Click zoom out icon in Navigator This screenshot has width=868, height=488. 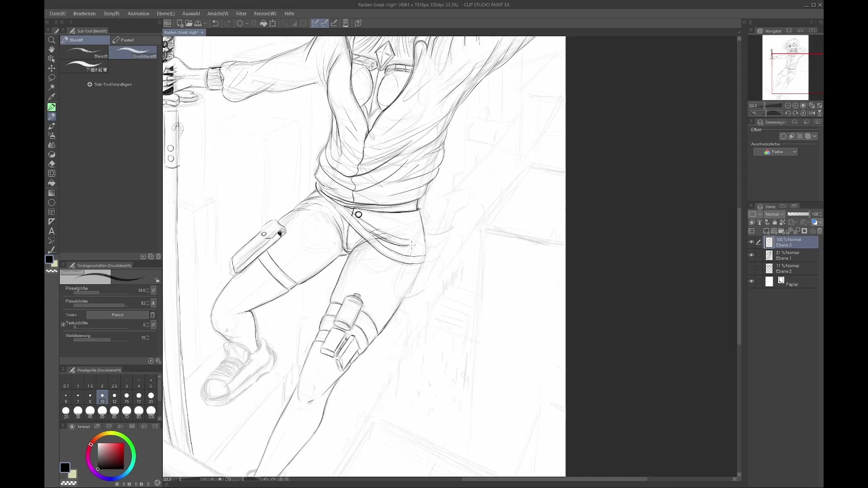pos(788,105)
